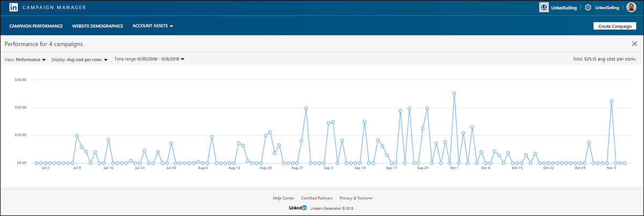644x216 pixels.
Task: Open the settings gear icon
Action: coord(588,8)
